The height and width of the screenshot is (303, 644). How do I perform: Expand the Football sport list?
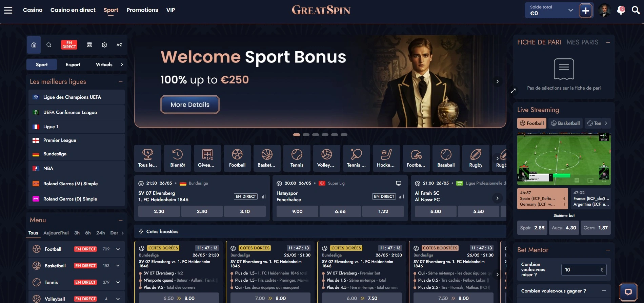coord(118,249)
